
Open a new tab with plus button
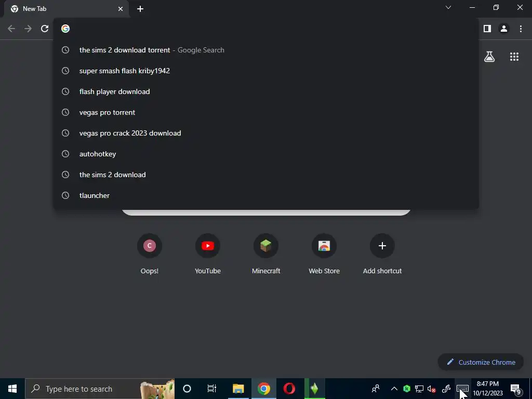(x=140, y=9)
